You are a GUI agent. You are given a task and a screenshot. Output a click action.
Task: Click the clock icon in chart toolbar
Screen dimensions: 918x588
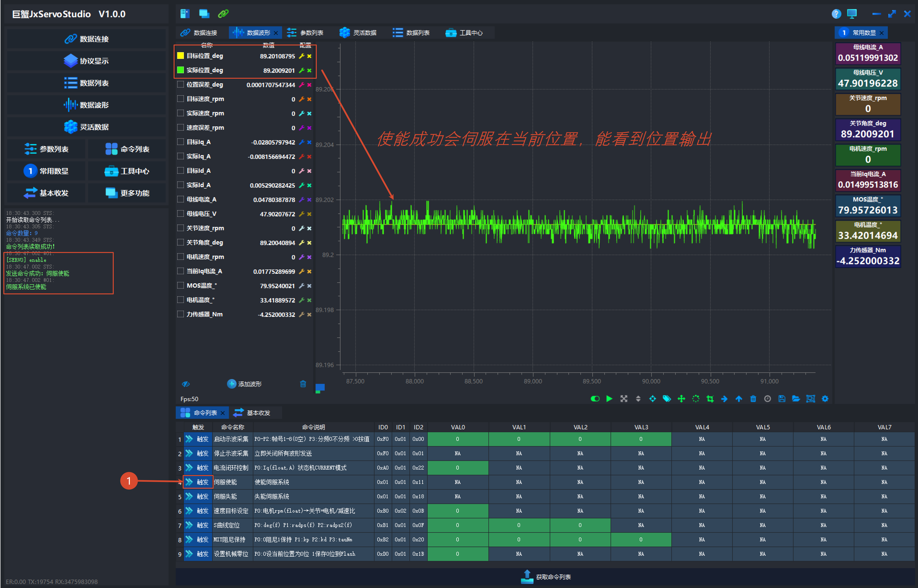pos(767,399)
